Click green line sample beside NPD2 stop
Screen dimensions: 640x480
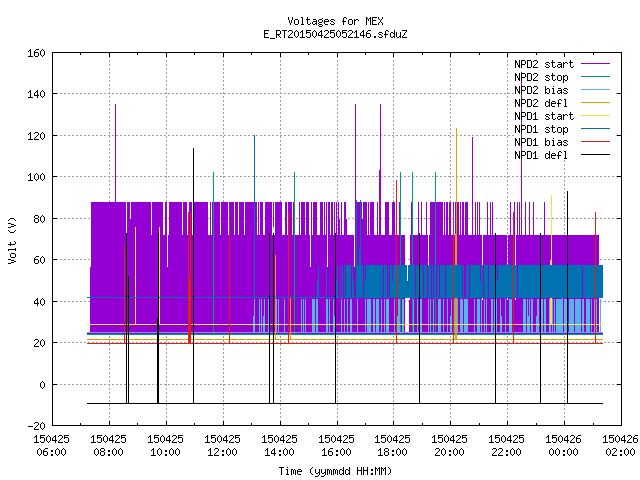click(x=596, y=77)
